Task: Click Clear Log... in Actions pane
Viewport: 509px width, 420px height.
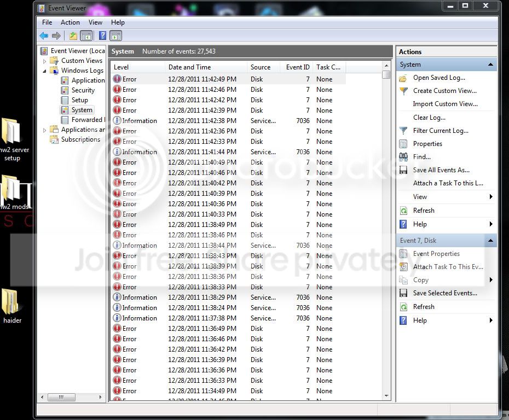Action: click(429, 118)
